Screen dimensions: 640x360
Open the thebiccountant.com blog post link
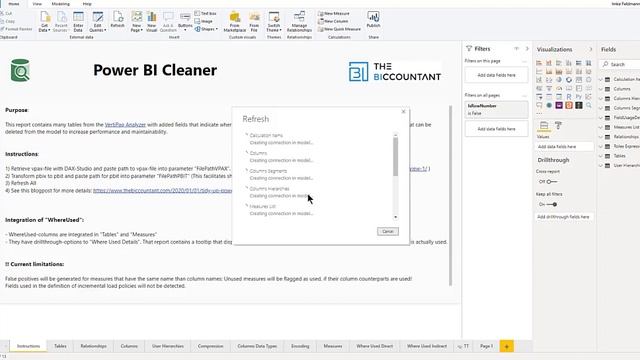[x=162, y=191]
